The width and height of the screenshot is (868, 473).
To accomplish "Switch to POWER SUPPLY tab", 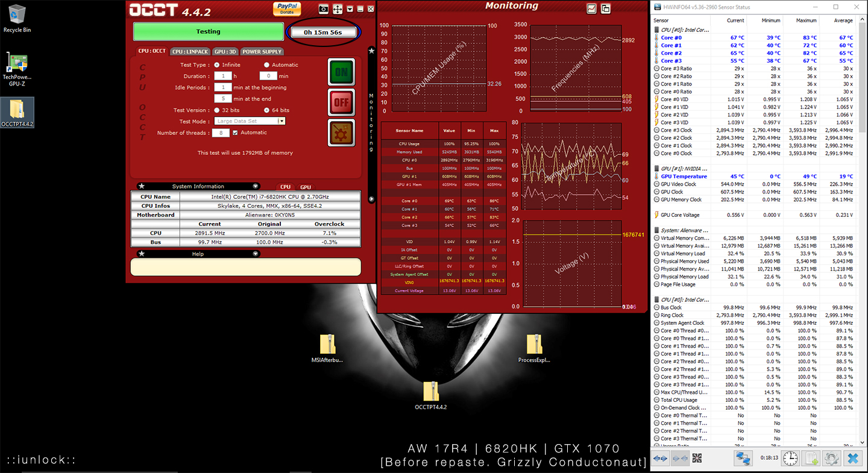I will 262,52.
